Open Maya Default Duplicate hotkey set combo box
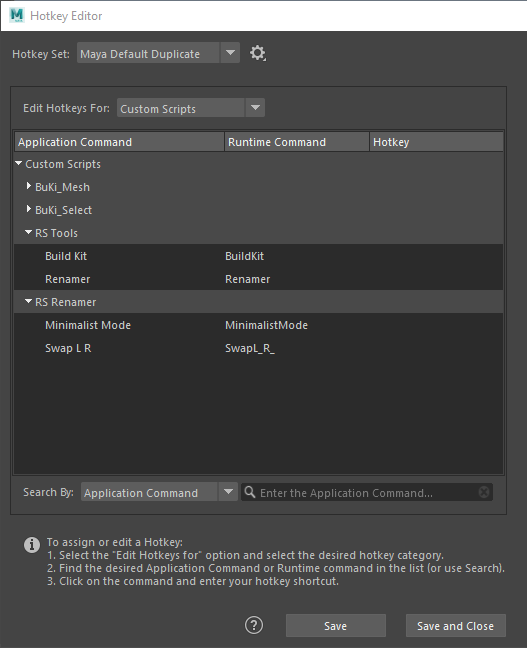The height and width of the screenshot is (648, 527). (158, 53)
